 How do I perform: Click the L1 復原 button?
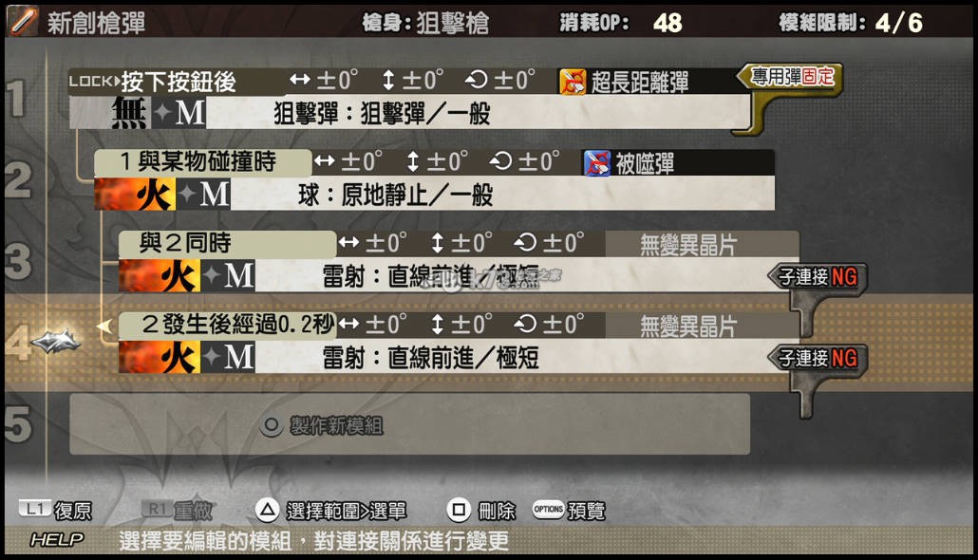(x=55, y=510)
